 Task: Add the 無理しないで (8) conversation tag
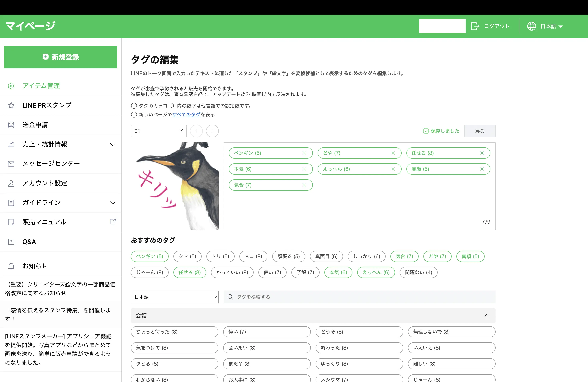point(452,332)
